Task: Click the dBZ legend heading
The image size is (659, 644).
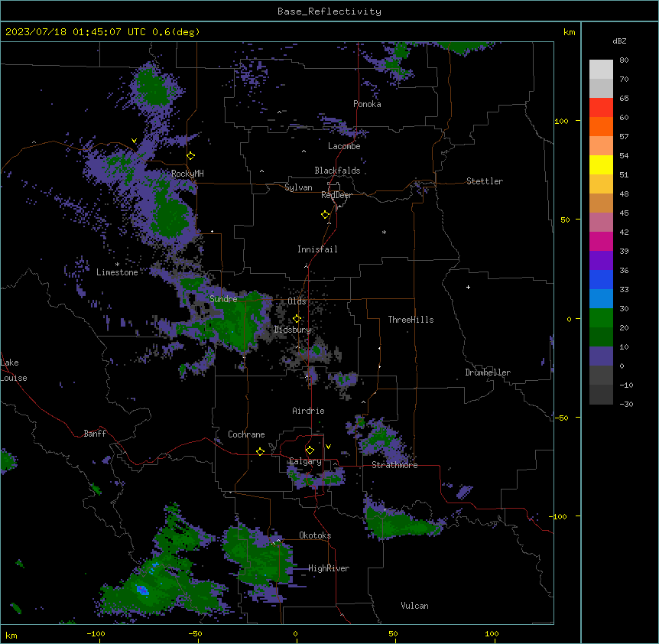Action: pyautogui.click(x=619, y=41)
